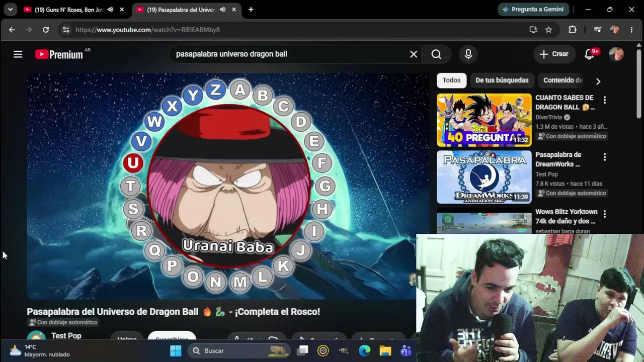The width and height of the screenshot is (644, 362).
Task: Open the Chrome three-dot menu
Action: tap(631, 30)
